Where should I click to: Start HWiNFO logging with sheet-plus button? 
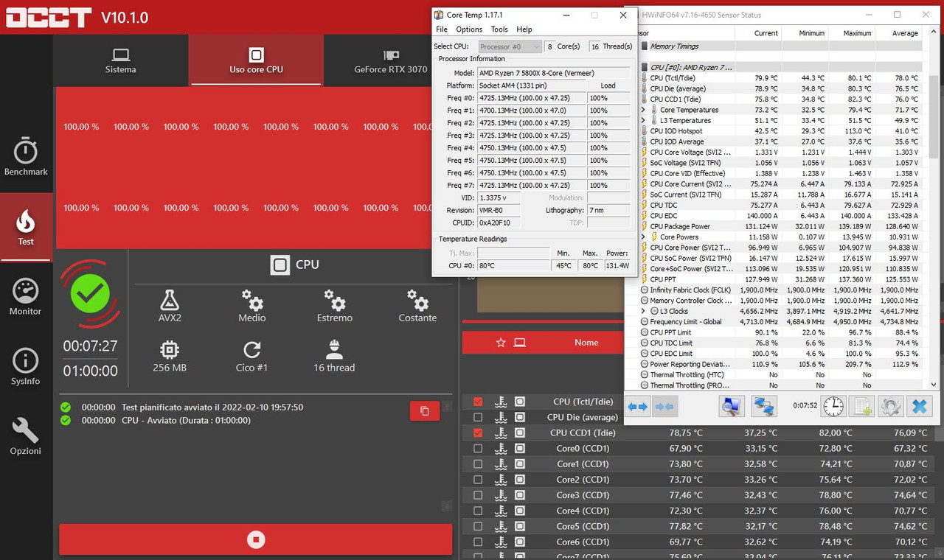click(862, 406)
